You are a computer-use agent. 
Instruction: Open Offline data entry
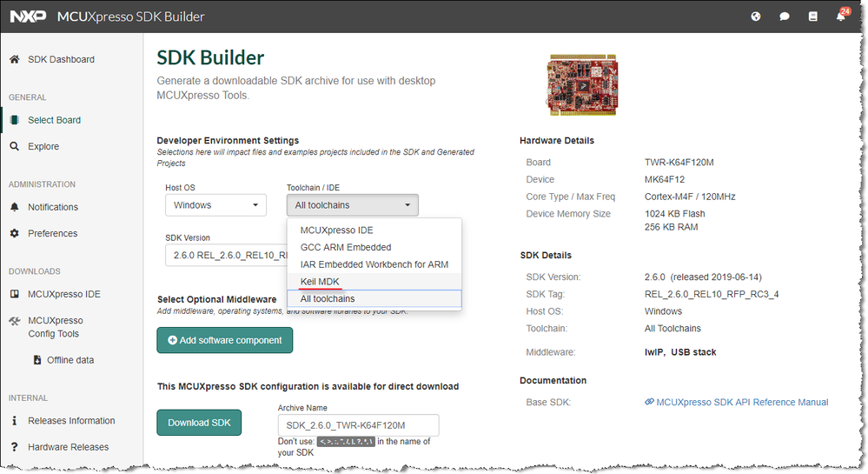click(x=70, y=360)
